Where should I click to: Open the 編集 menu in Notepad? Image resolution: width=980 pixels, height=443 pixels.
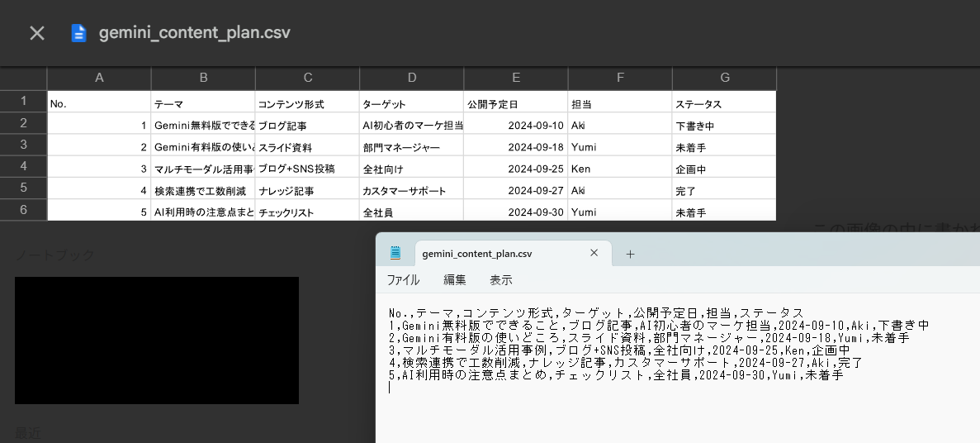coord(454,280)
